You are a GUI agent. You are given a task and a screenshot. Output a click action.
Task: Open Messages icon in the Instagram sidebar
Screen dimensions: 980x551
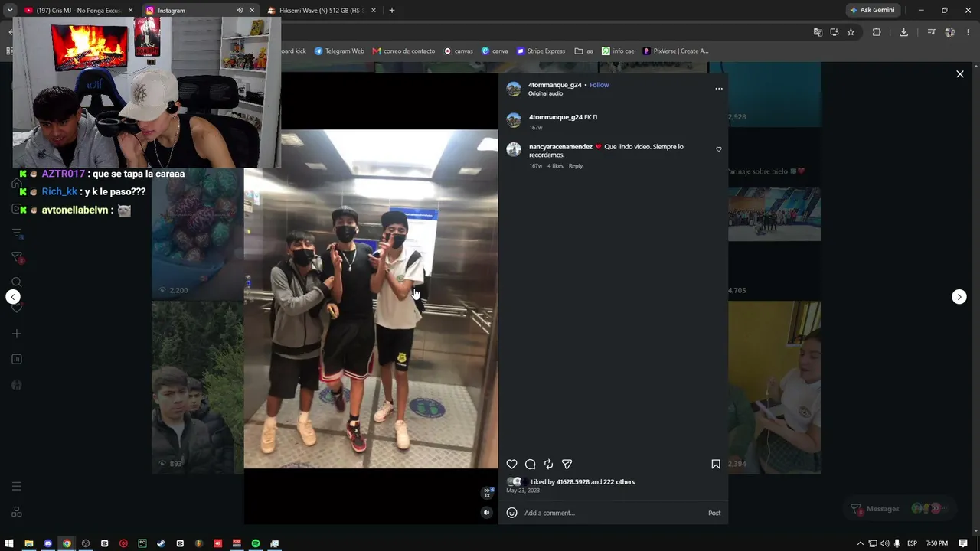coord(16,258)
